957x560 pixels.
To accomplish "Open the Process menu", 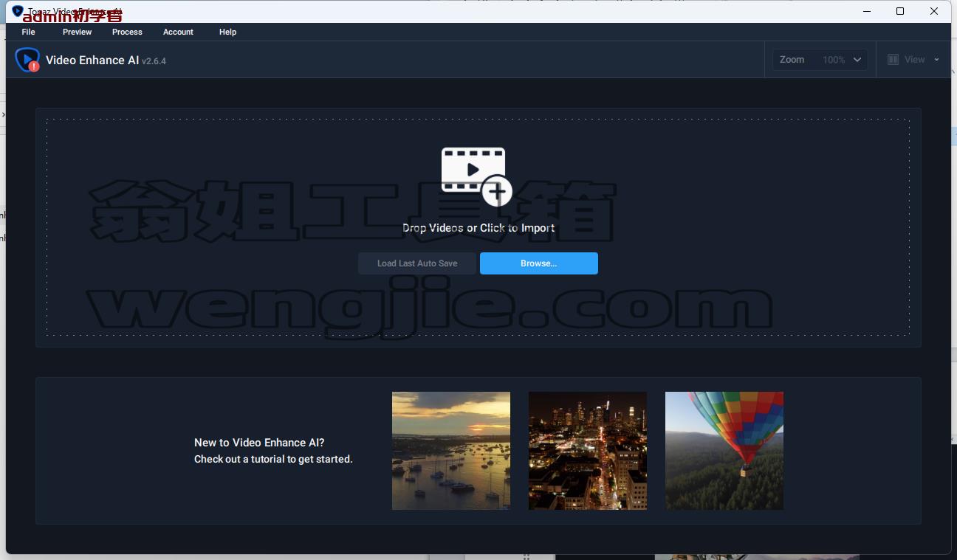I will (127, 32).
